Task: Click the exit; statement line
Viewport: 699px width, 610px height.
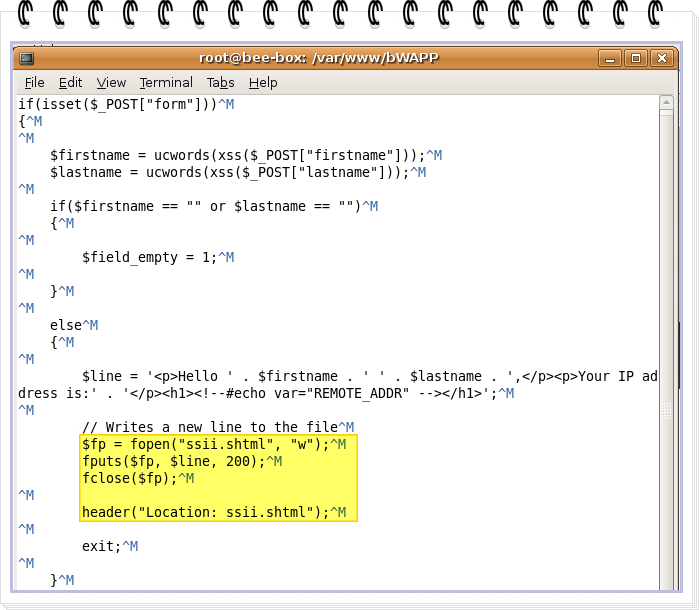Action: [110, 546]
